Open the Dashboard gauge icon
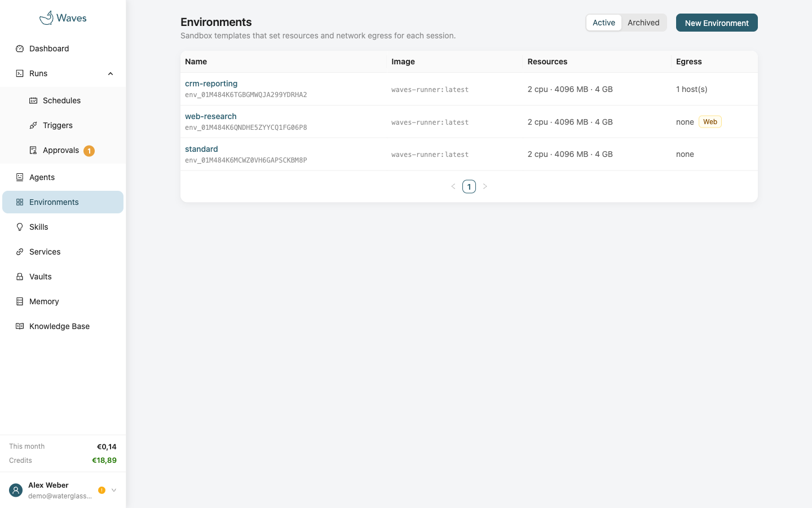The image size is (812, 508). 20,49
